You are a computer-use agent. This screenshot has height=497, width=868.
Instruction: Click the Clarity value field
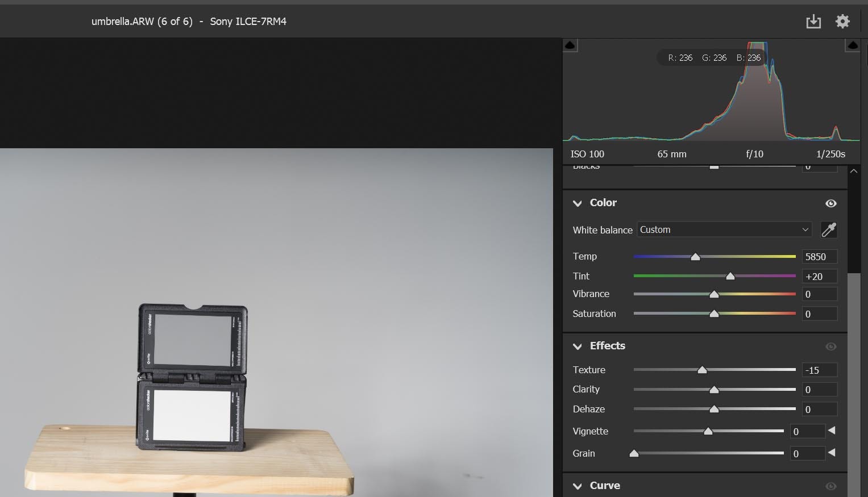(x=819, y=390)
